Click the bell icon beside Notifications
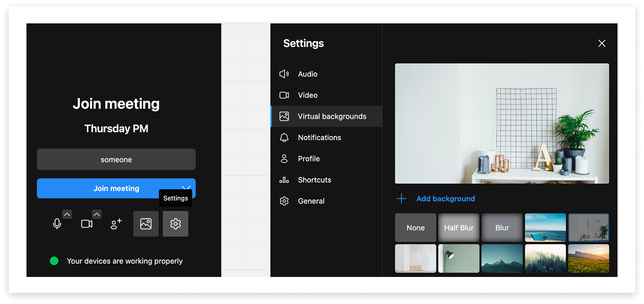Image resolution: width=644 pixels, height=304 pixels. pyautogui.click(x=284, y=138)
